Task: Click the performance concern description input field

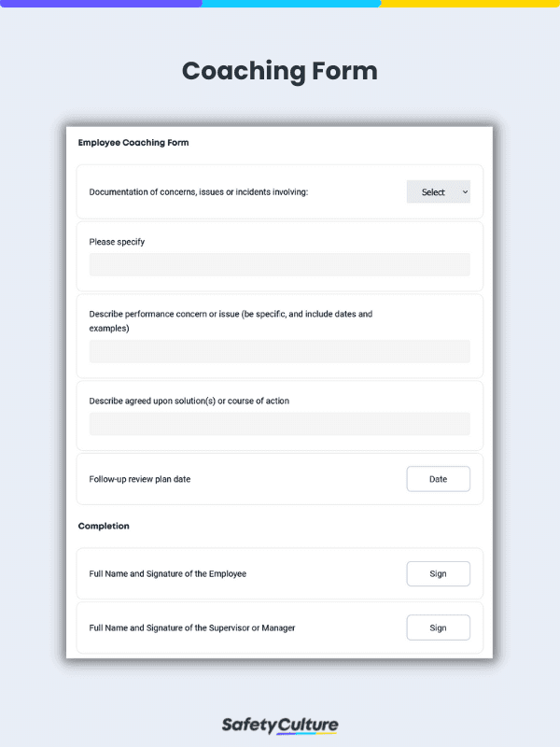Action: [x=279, y=352]
